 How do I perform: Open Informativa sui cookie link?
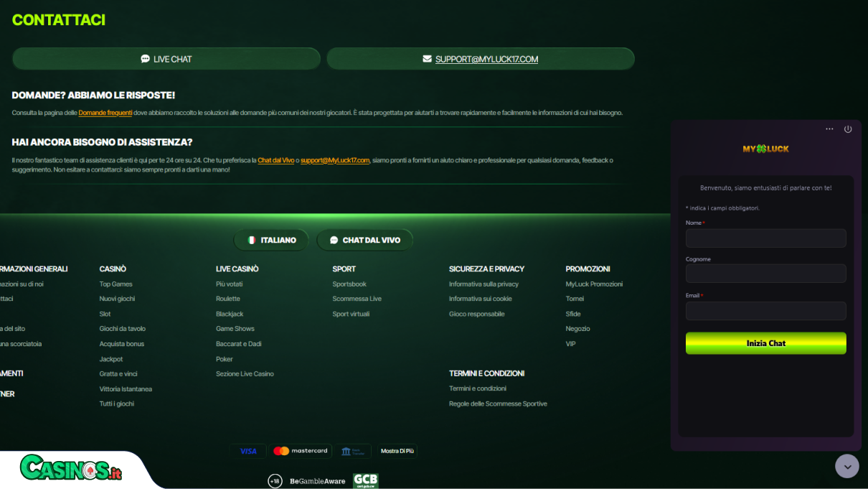481,299
